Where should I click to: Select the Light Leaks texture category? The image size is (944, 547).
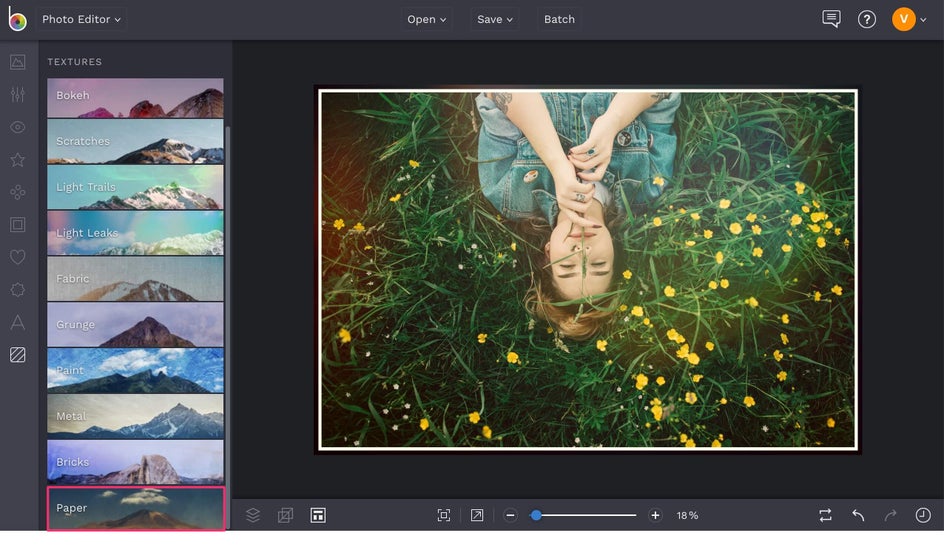coord(135,233)
